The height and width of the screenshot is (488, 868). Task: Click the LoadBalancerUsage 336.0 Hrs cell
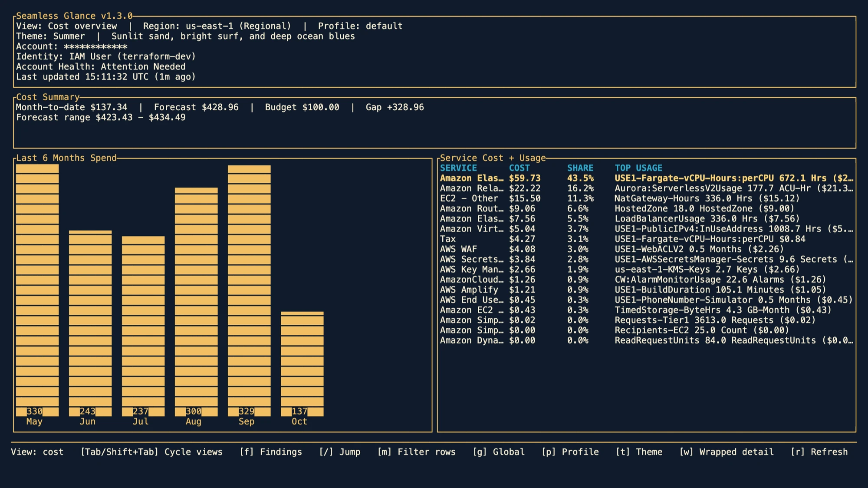pos(707,219)
